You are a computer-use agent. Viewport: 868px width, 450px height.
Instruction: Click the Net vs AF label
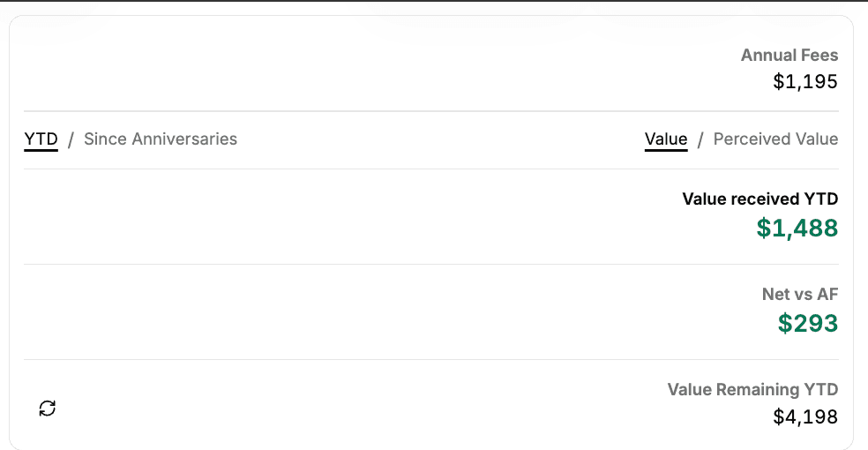(x=799, y=294)
